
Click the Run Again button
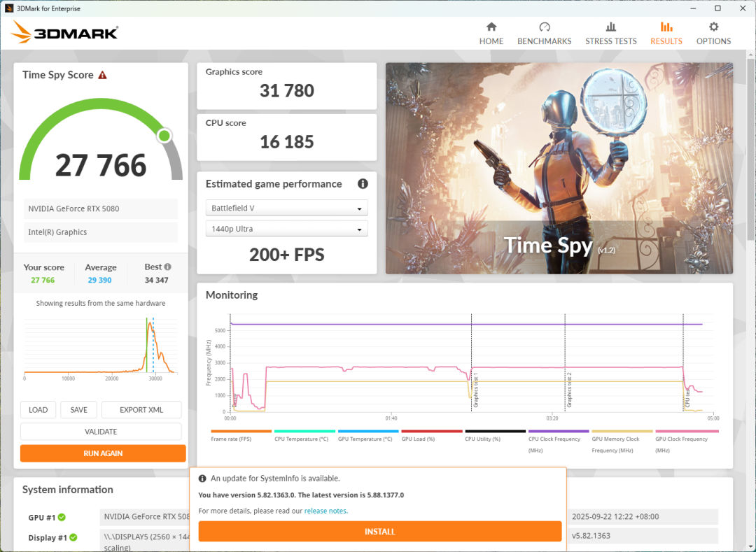103,453
